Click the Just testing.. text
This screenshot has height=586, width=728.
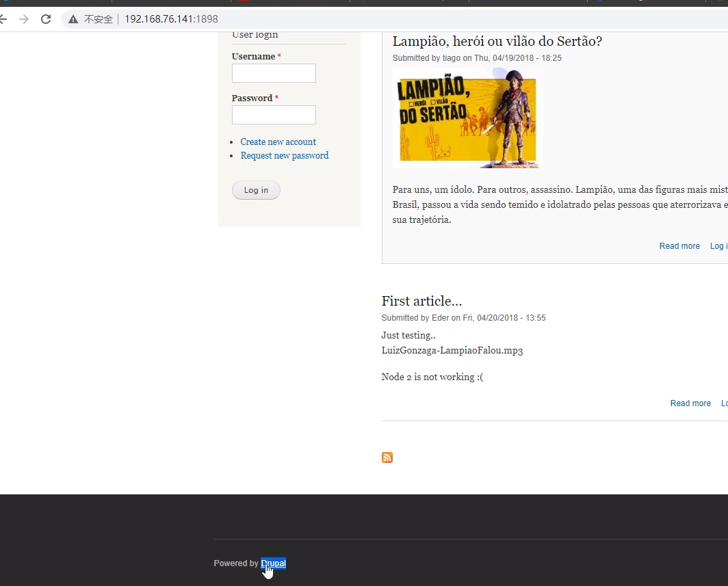[x=408, y=335]
